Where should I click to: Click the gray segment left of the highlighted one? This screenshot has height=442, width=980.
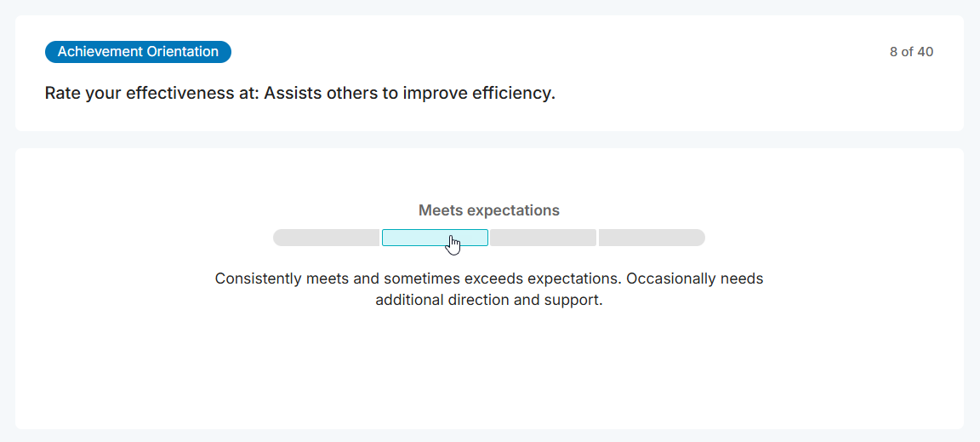[x=326, y=238]
